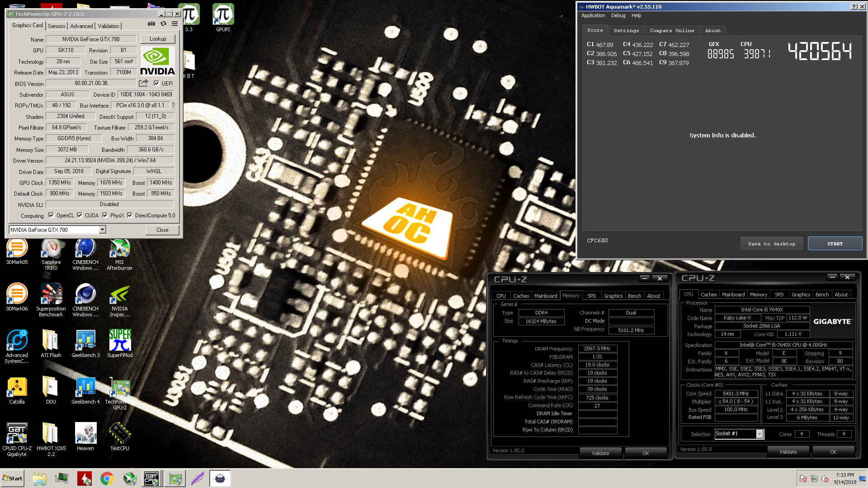The height and width of the screenshot is (488, 868).
Task: Open the DDU folder icon
Action: pos(51,390)
